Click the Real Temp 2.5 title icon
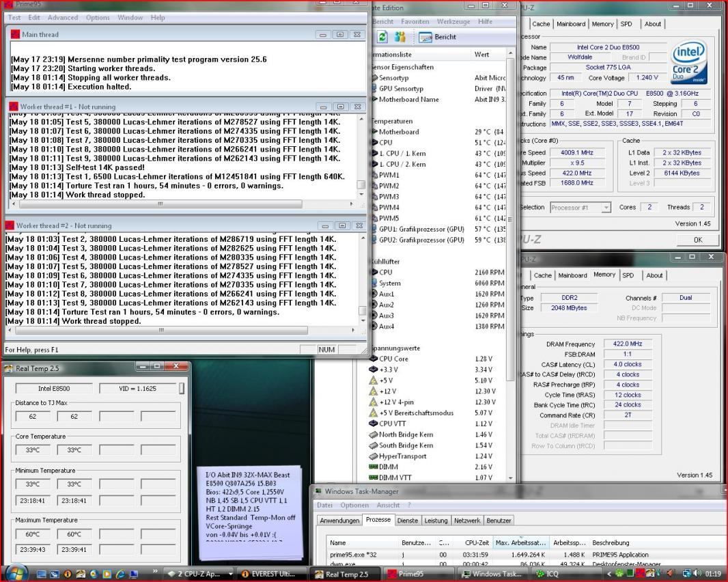The height and width of the screenshot is (582, 728). (8, 368)
